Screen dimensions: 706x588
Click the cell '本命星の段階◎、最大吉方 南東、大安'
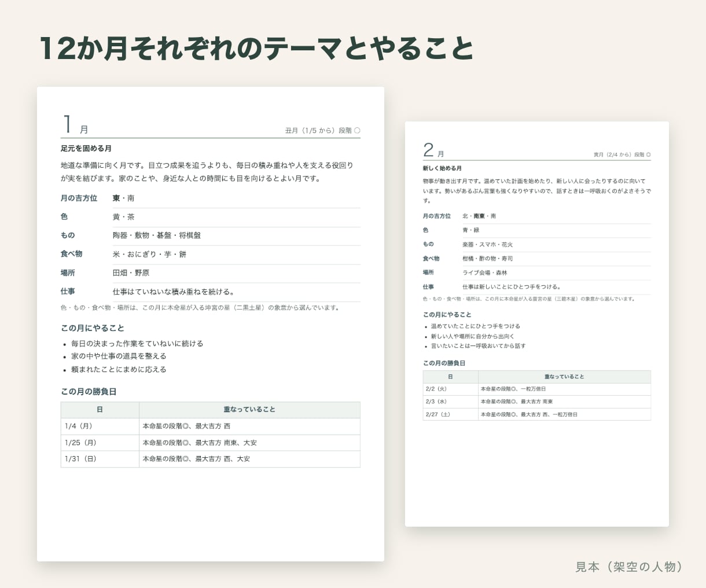pyautogui.click(x=250, y=443)
